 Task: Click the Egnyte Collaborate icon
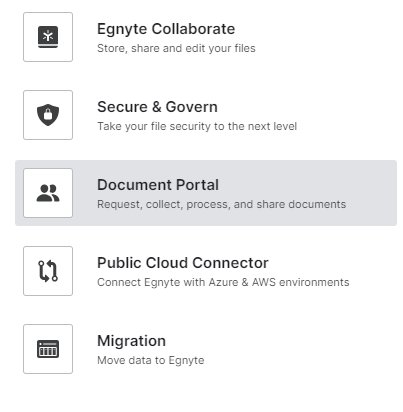click(48, 37)
